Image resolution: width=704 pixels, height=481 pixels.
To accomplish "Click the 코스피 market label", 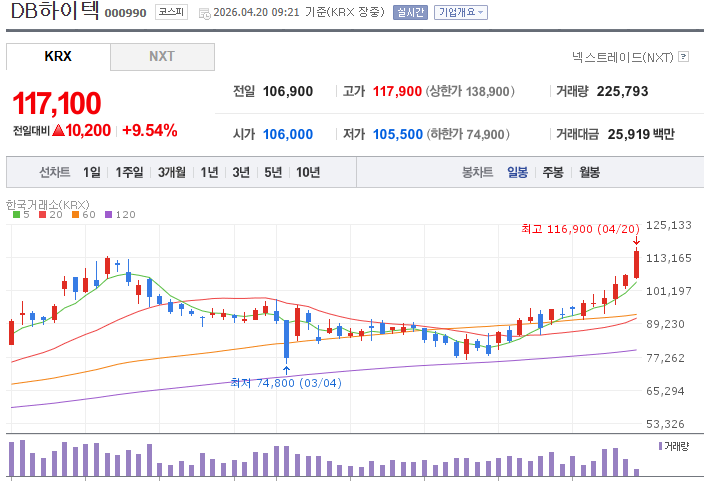I will 172,12.
